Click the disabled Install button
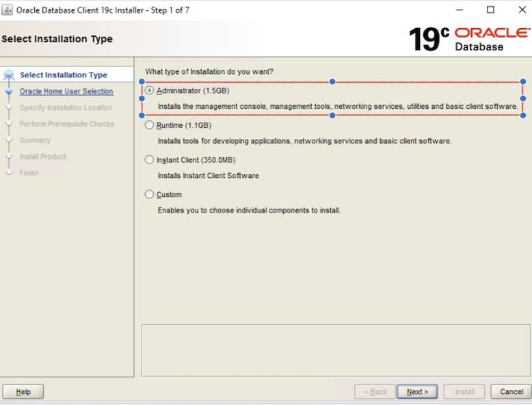The height and width of the screenshot is (405, 532). click(x=464, y=392)
